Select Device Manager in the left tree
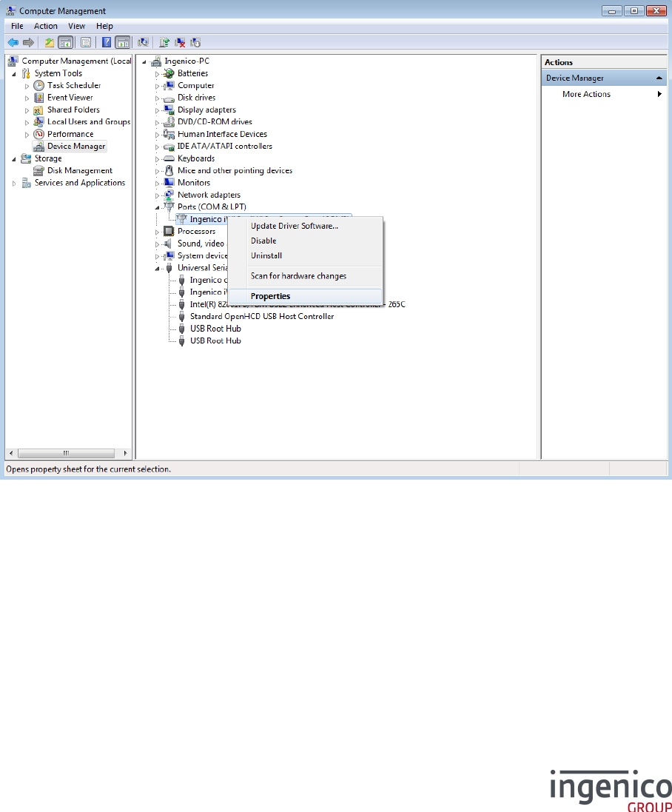672x812 pixels. click(x=76, y=147)
